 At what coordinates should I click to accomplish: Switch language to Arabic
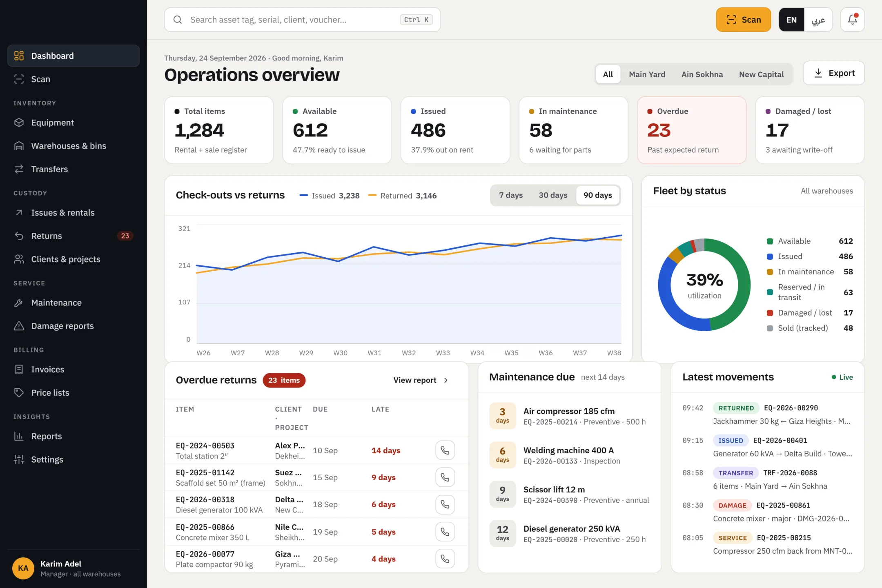(x=818, y=20)
